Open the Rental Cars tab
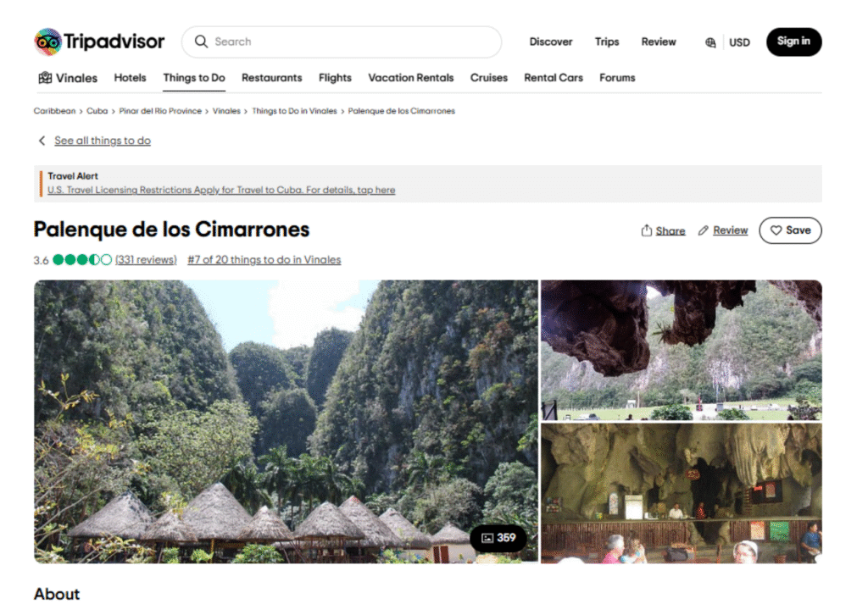 (x=553, y=78)
